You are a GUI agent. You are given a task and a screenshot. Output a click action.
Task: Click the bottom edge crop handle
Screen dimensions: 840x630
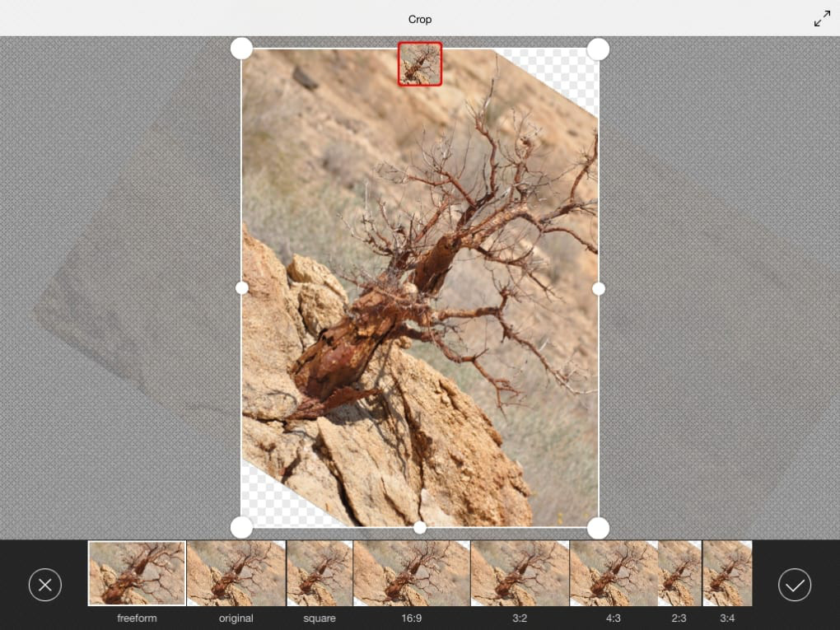(x=420, y=528)
